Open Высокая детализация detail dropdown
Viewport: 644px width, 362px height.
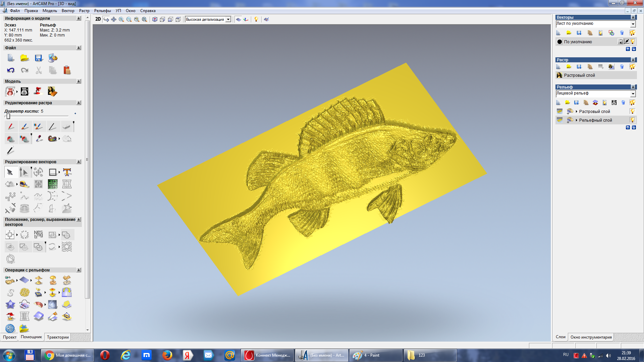228,19
